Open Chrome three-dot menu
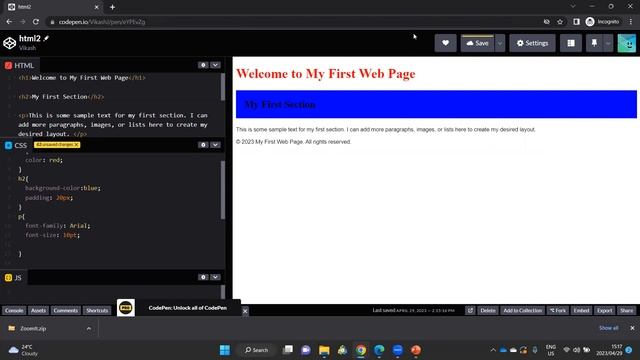This screenshot has width=640, height=360. 631,22
